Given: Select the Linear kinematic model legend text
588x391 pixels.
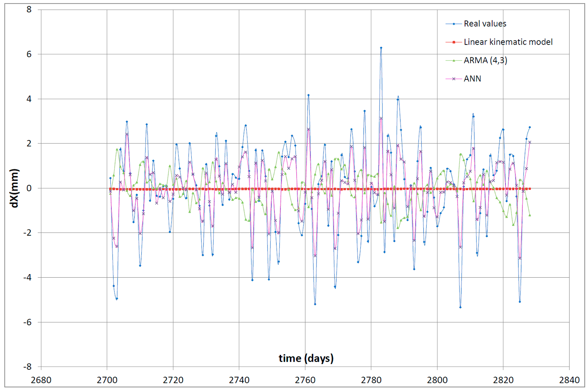Looking at the screenshot, I should pos(508,42).
